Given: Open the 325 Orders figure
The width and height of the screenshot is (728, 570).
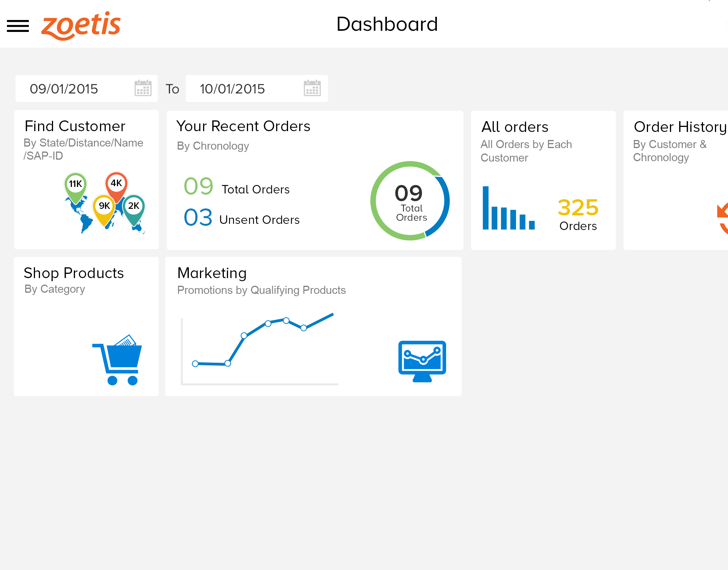Looking at the screenshot, I should tap(578, 214).
